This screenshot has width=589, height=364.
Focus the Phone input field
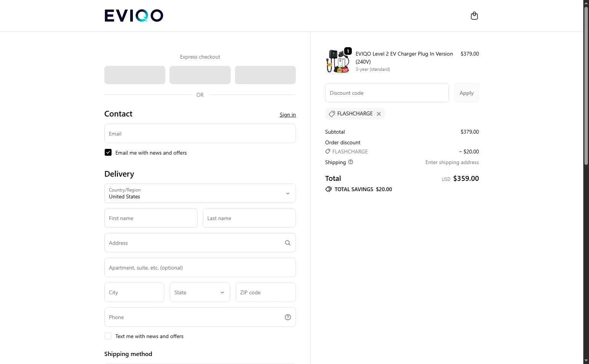[200, 317]
